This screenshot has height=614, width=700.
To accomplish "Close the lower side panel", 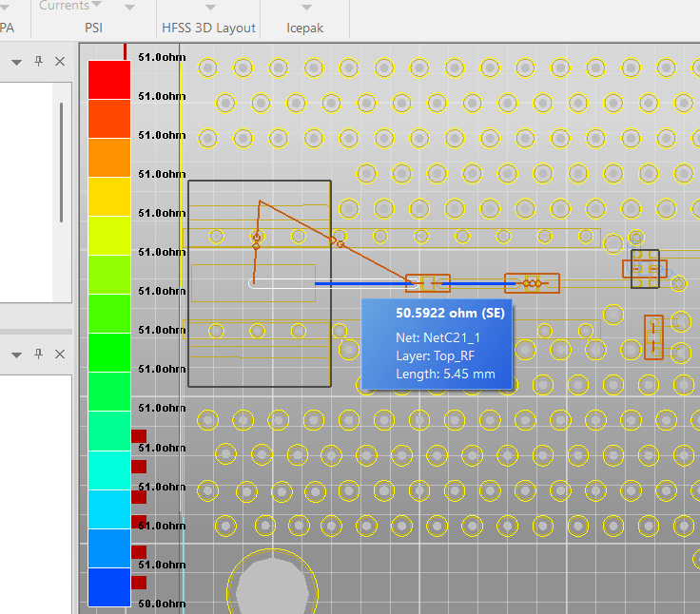I will pos(60,355).
